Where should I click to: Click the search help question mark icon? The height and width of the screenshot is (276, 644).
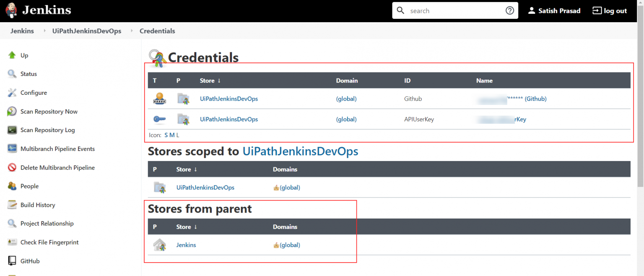point(510,11)
